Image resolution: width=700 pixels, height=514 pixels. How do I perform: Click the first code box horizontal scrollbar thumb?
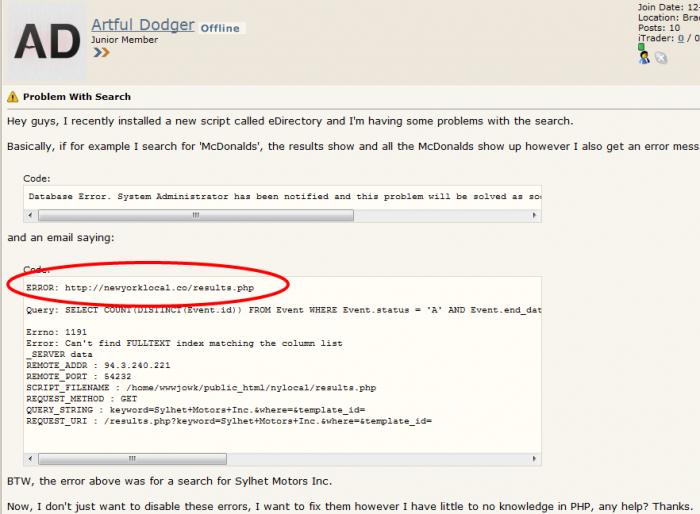196,215
